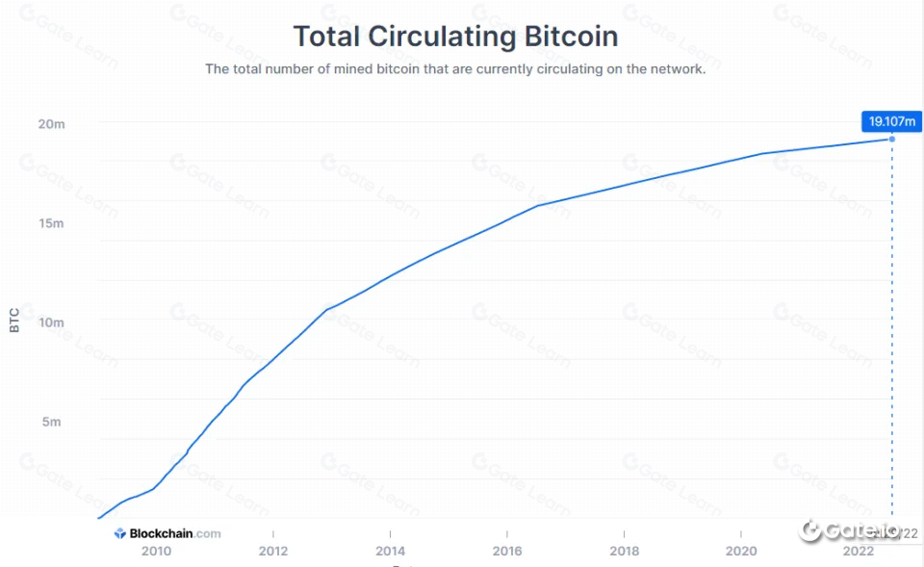Screen dimensions: 924x567
Task: Click the 10m y-axis label
Action: pos(52,322)
